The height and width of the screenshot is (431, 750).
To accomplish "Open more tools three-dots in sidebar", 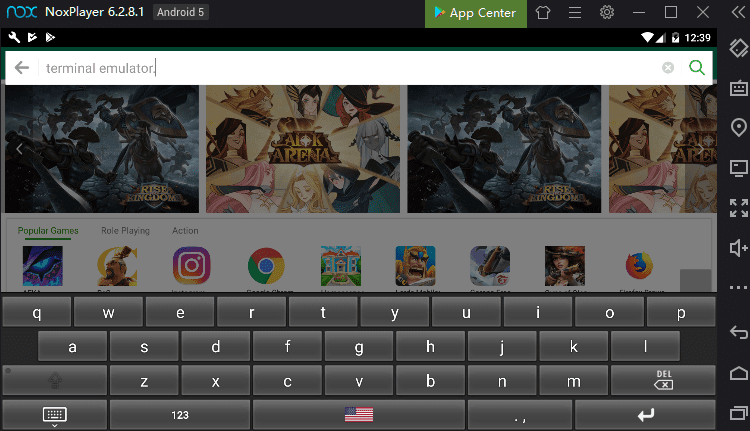I will pyautogui.click(x=739, y=287).
